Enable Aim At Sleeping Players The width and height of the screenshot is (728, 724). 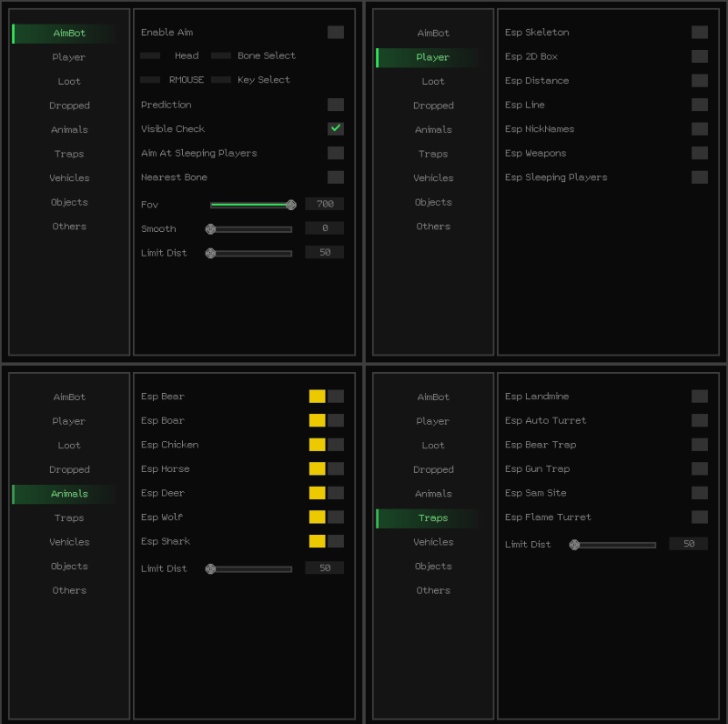pyautogui.click(x=335, y=153)
